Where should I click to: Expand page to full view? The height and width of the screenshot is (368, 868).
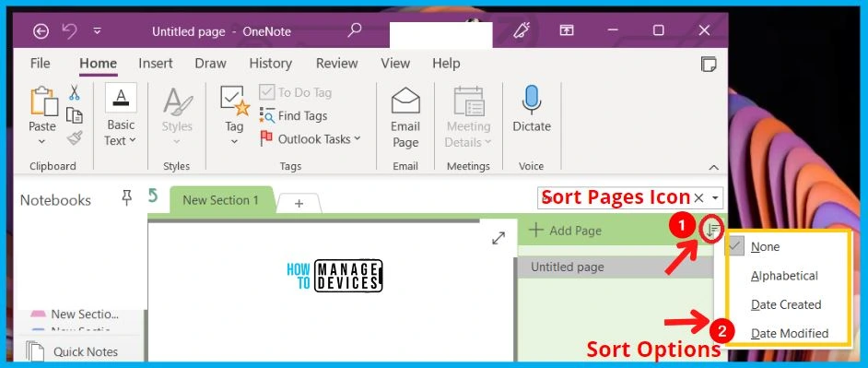point(499,238)
